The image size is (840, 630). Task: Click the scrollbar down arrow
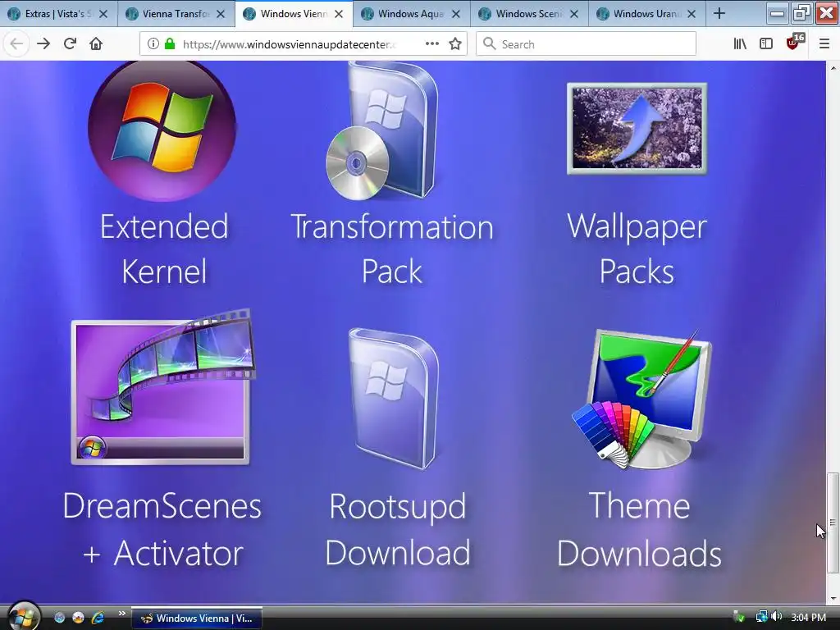[833, 598]
